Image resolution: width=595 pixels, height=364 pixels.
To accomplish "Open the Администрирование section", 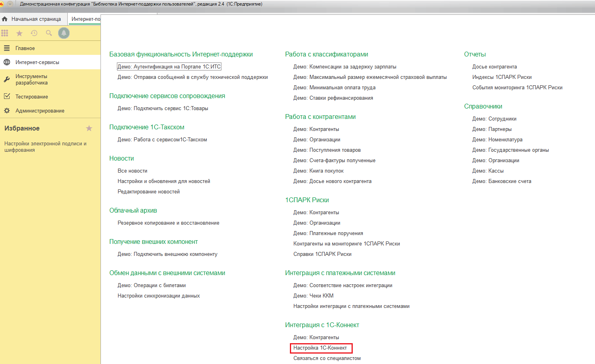I will tap(50, 111).
